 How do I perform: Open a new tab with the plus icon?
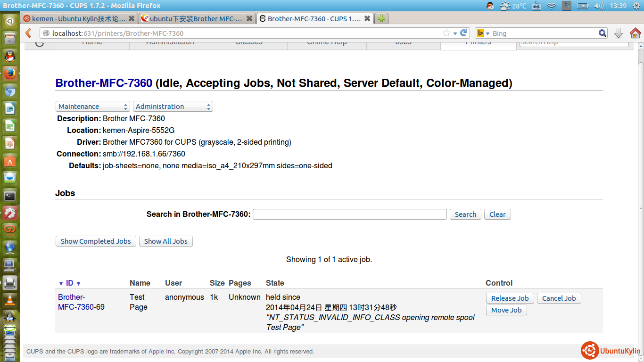click(x=381, y=19)
